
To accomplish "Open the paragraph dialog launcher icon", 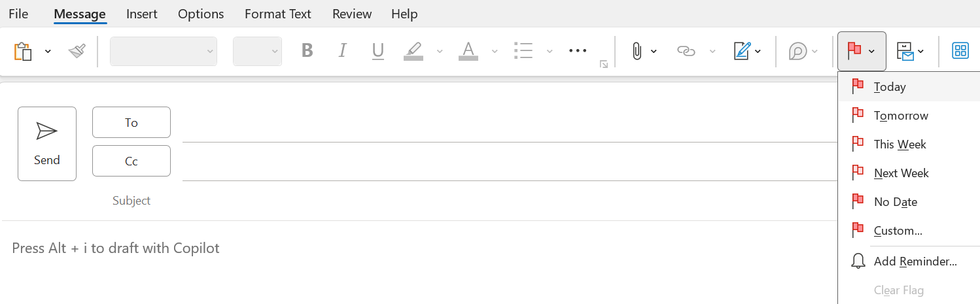I will [603, 64].
